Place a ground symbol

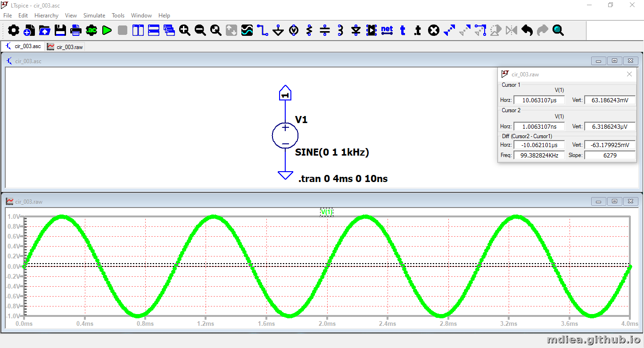coord(278,31)
